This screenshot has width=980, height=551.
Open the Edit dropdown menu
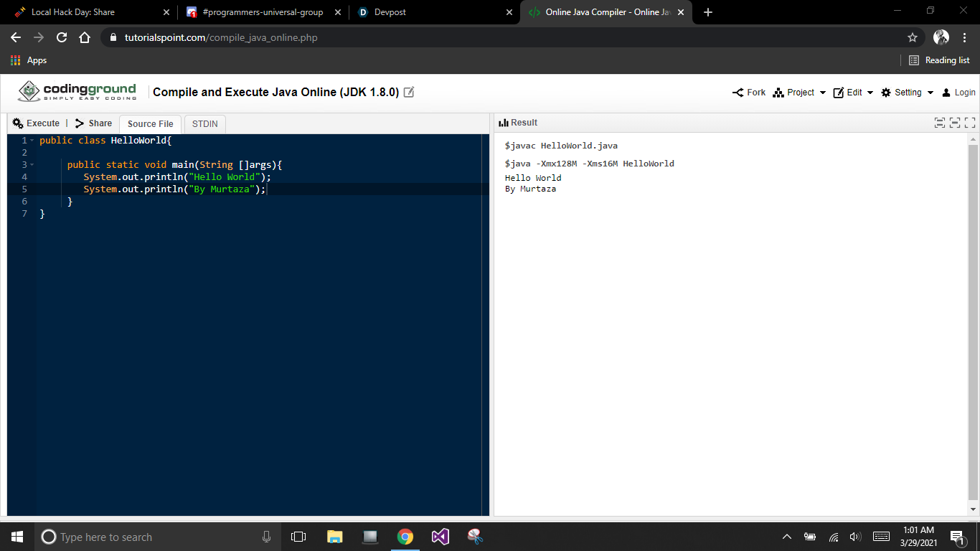853,93
